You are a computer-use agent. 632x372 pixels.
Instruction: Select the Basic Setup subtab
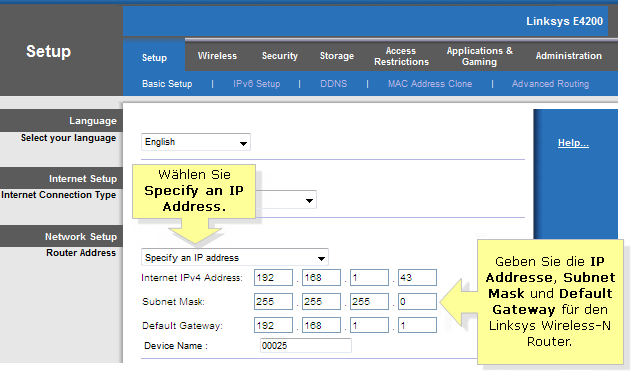tap(167, 84)
